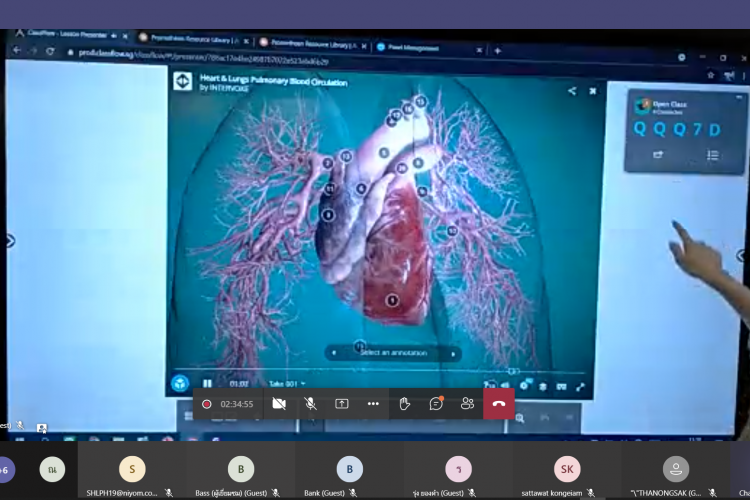The height and width of the screenshot is (500, 750).
Task: Raise your hand in the meeting
Action: 405,403
